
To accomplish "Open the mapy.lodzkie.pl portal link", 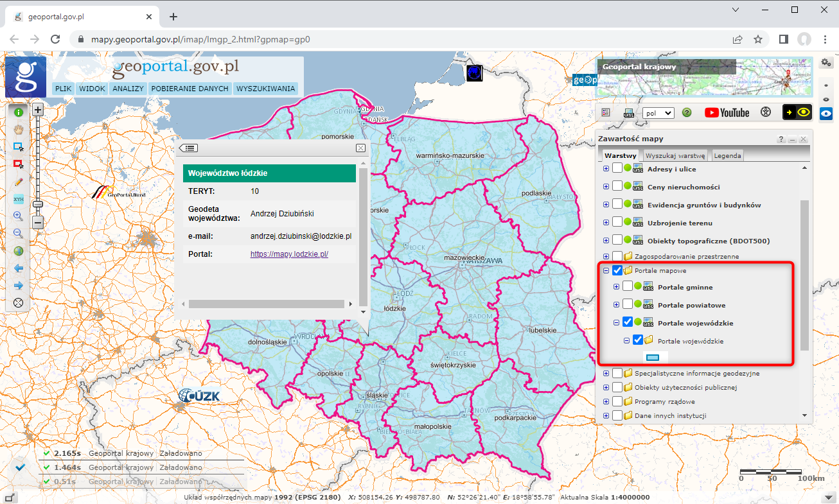I will pyautogui.click(x=289, y=254).
